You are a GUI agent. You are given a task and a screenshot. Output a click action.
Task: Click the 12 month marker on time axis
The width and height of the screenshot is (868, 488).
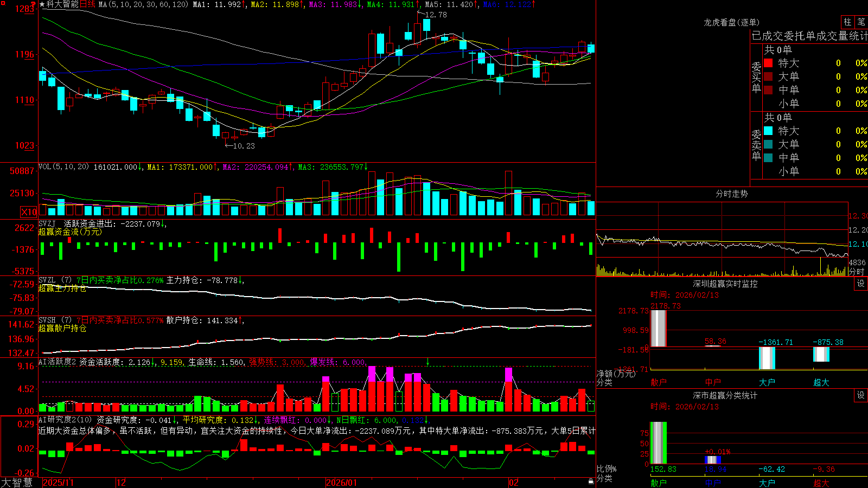(121, 483)
